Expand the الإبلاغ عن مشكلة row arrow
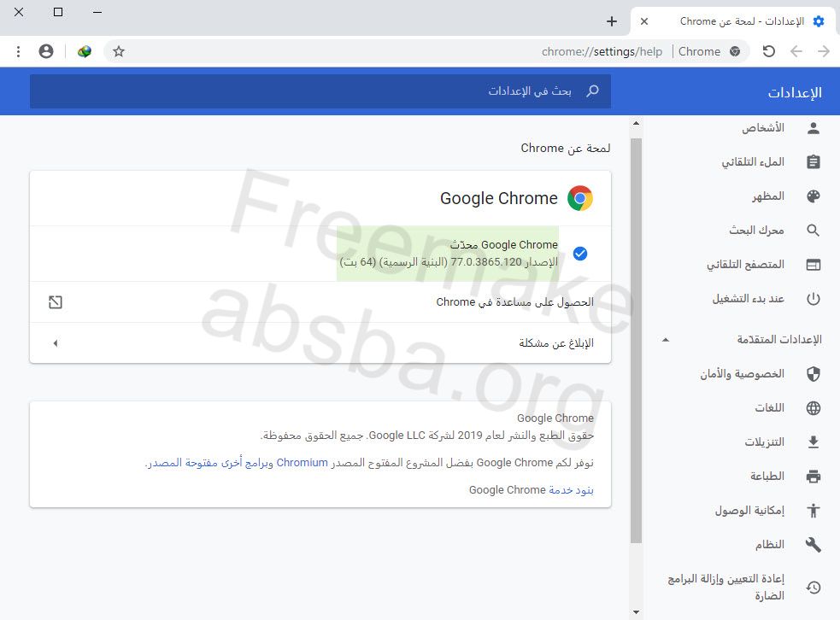The height and width of the screenshot is (620, 840). 56,343
